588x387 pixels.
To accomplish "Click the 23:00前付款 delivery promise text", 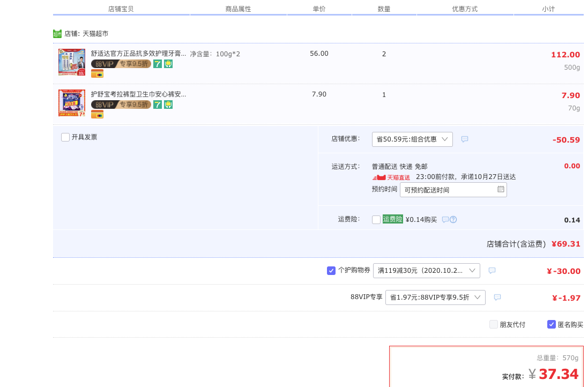I will (466, 177).
